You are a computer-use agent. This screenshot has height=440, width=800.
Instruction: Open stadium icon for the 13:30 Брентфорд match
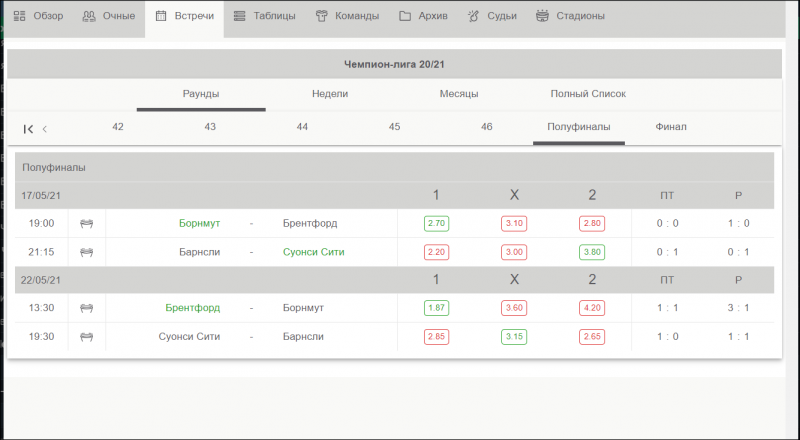[x=87, y=308]
